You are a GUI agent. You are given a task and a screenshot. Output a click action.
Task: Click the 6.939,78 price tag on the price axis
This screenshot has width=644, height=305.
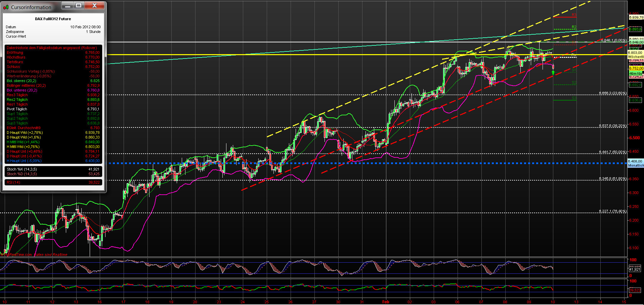click(636, 17)
